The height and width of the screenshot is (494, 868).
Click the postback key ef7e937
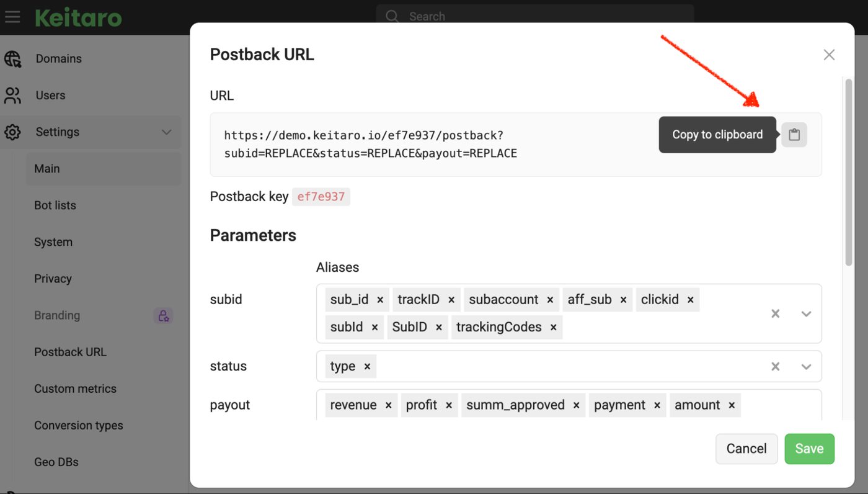[321, 197]
